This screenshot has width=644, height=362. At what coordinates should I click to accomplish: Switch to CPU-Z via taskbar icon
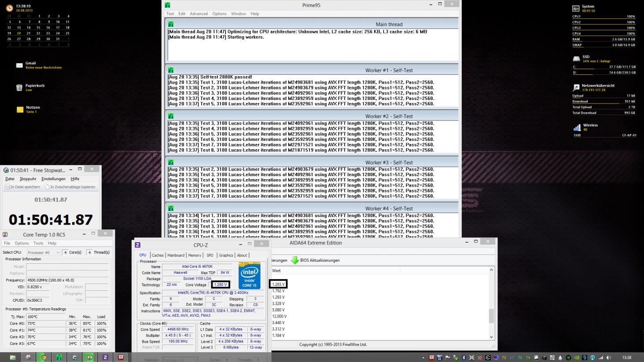(x=105, y=357)
